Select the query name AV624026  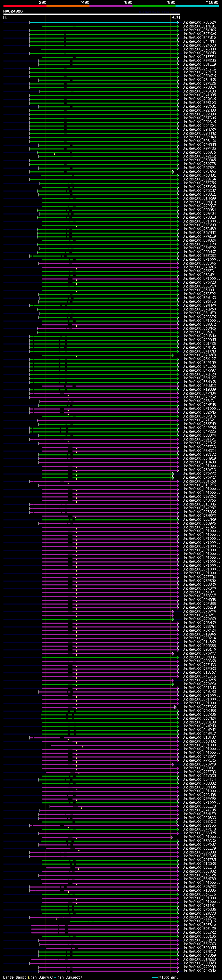[13, 11]
